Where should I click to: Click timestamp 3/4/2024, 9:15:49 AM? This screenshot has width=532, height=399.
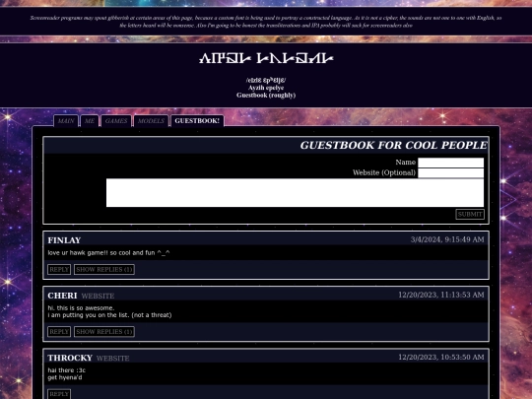[447, 239]
